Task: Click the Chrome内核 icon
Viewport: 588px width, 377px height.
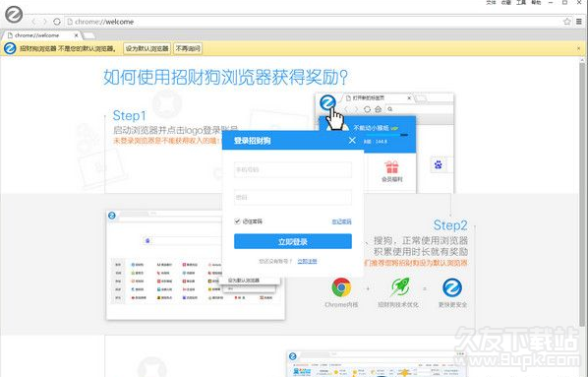Action: [x=341, y=287]
